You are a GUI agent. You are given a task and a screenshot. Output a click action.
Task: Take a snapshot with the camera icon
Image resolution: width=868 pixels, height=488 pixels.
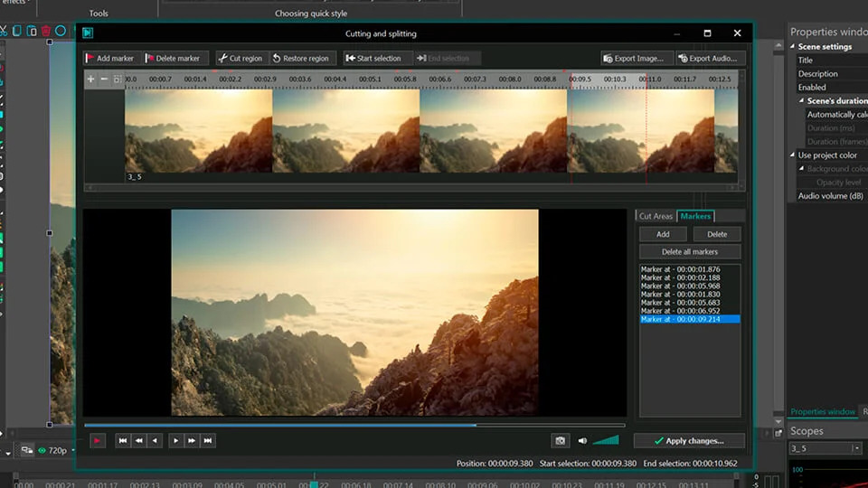[561, 441]
